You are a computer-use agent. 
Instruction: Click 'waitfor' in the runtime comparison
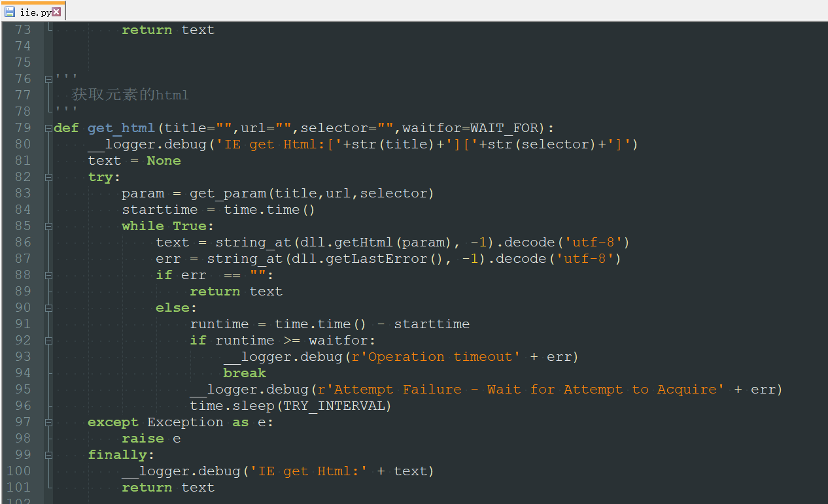click(338, 341)
